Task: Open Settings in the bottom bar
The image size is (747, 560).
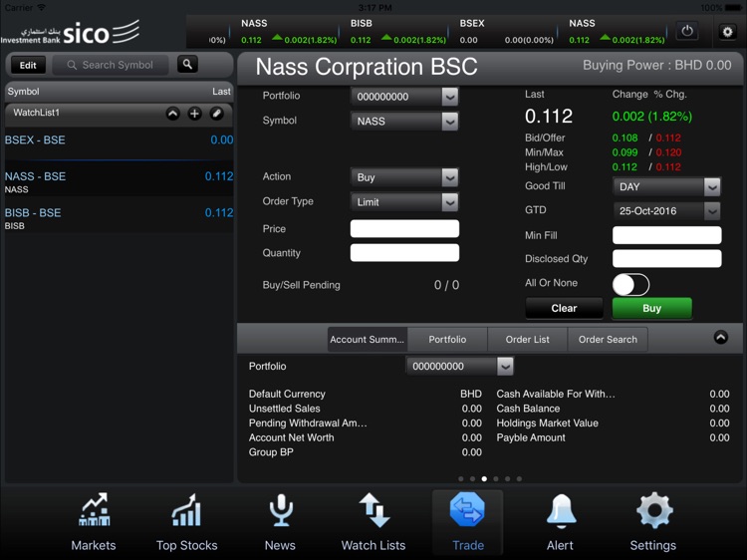Action: (653, 522)
